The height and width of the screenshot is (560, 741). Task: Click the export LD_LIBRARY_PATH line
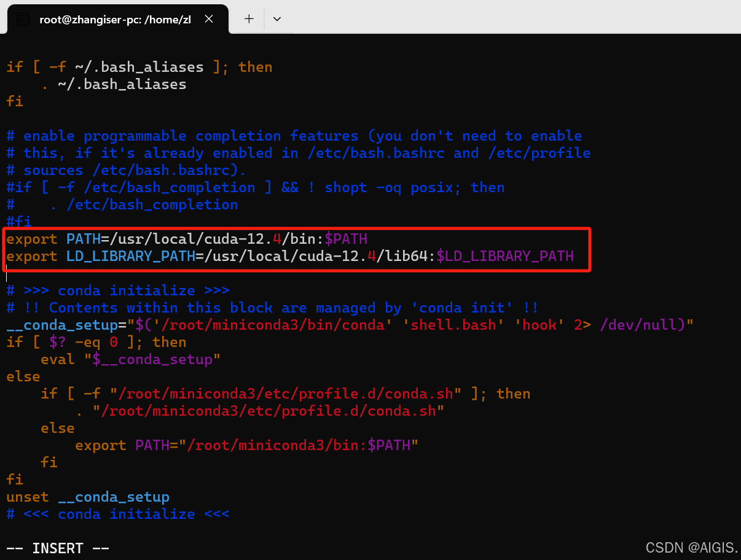(x=290, y=256)
